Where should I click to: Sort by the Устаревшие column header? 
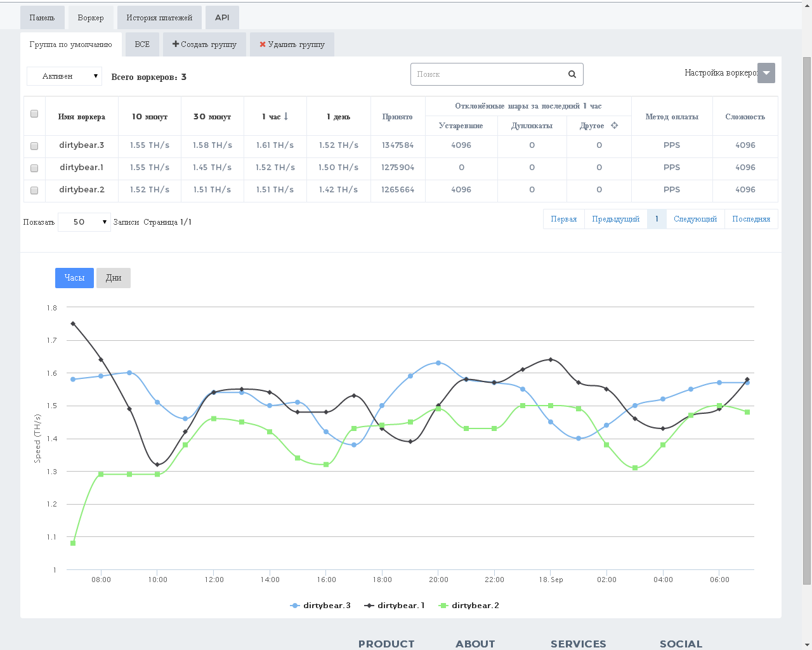click(x=461, y=126)
